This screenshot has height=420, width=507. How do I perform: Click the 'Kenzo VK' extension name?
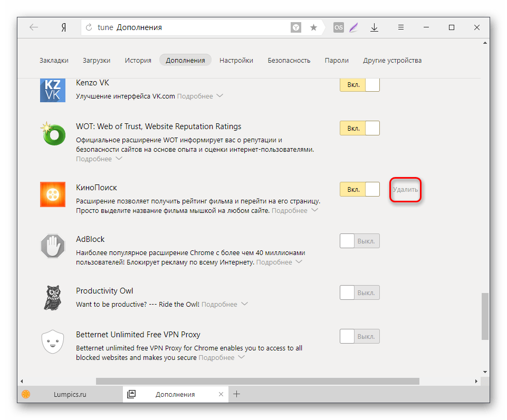point(92,83)
